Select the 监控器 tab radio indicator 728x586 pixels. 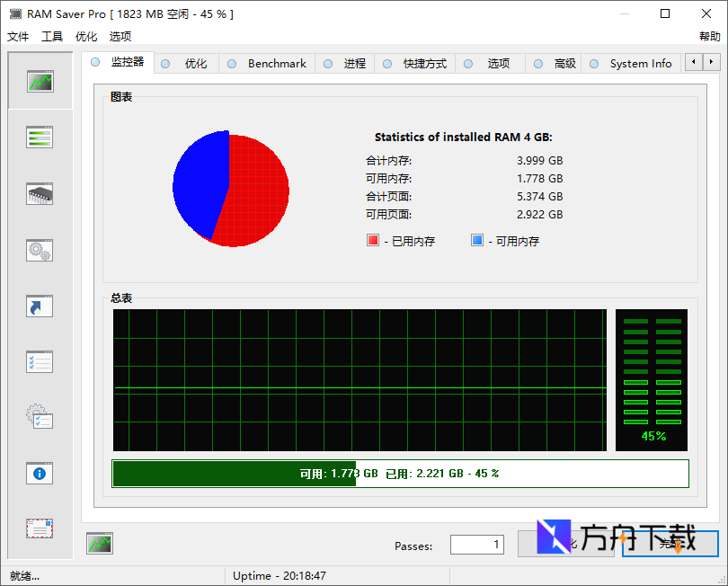(94, 62)
